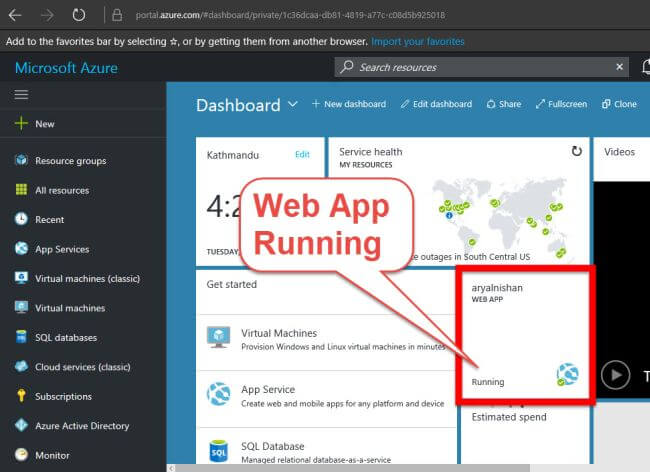Click the Service health world map
Viewport: 650px width, 472px height.
pos(502,218)
